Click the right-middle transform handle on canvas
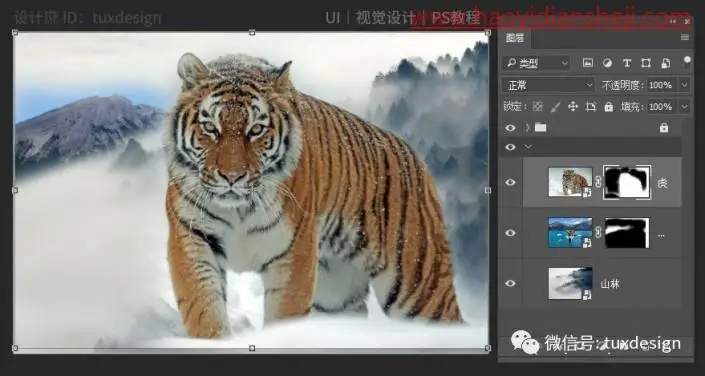This screenshot has width=705, height=376. (488, 190)
